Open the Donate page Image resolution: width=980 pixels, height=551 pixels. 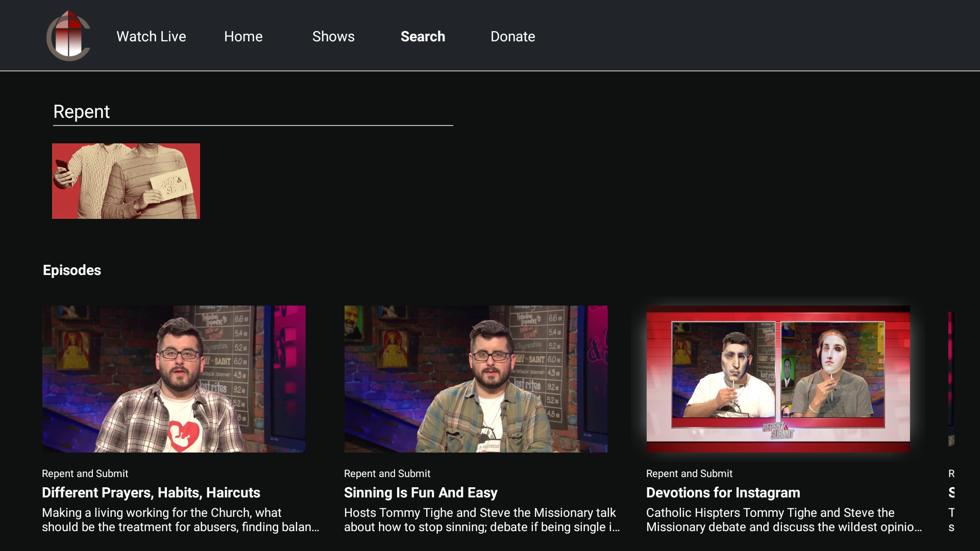pos(512,36)
